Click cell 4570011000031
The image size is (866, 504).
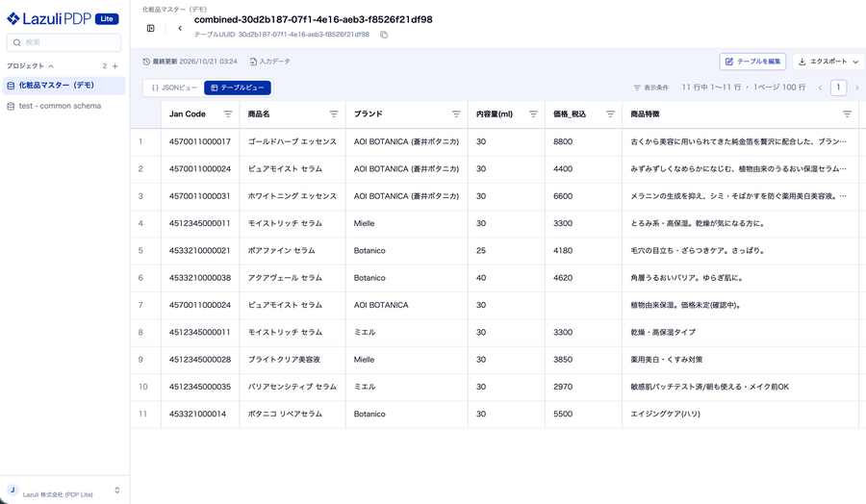199,196
